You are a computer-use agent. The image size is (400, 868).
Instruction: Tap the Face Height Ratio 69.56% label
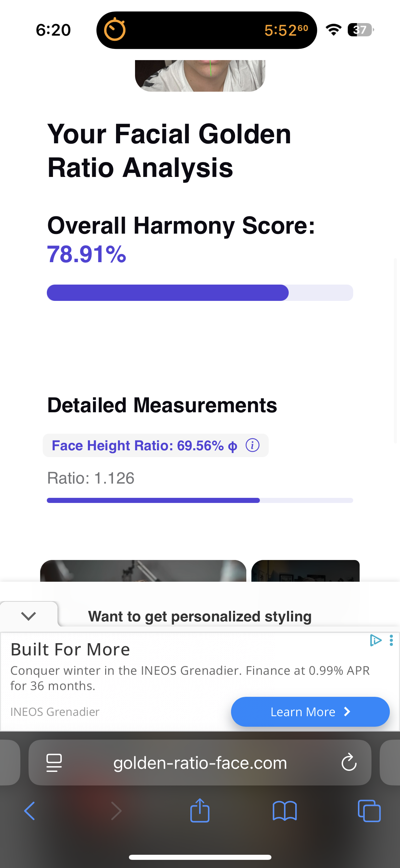144,446
